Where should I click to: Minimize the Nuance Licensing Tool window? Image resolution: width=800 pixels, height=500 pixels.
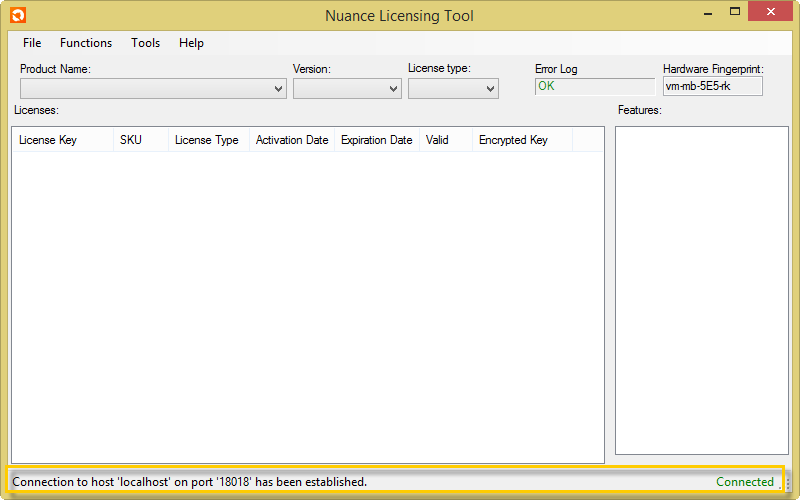point(708,13)
